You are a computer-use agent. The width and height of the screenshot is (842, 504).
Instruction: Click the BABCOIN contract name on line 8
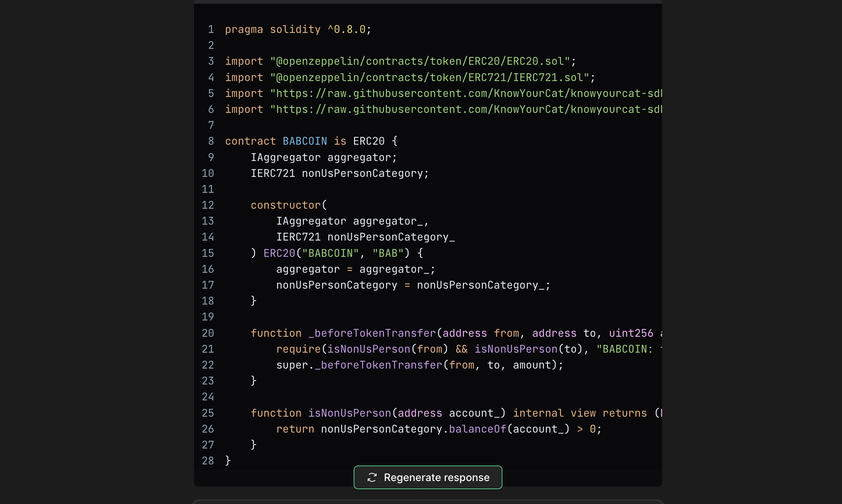point(304,141)
